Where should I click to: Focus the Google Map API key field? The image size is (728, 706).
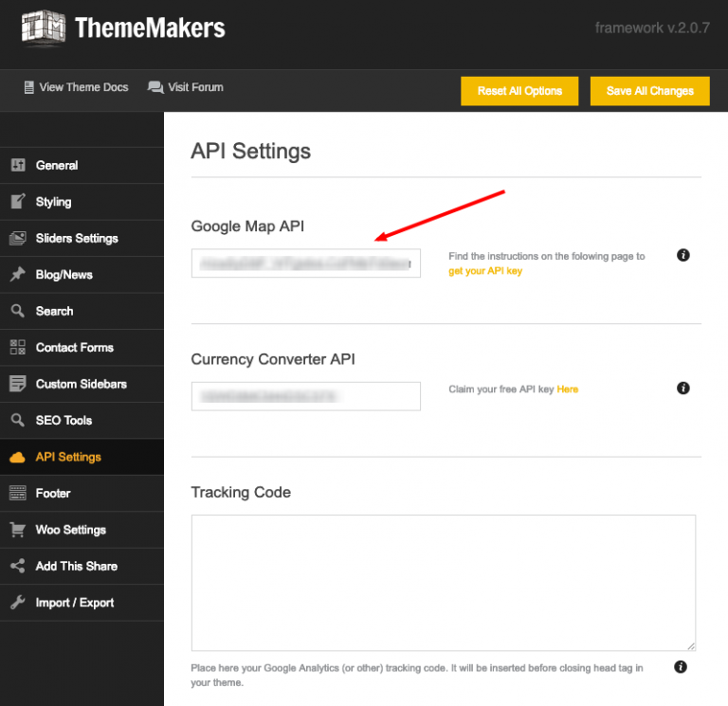306,263
